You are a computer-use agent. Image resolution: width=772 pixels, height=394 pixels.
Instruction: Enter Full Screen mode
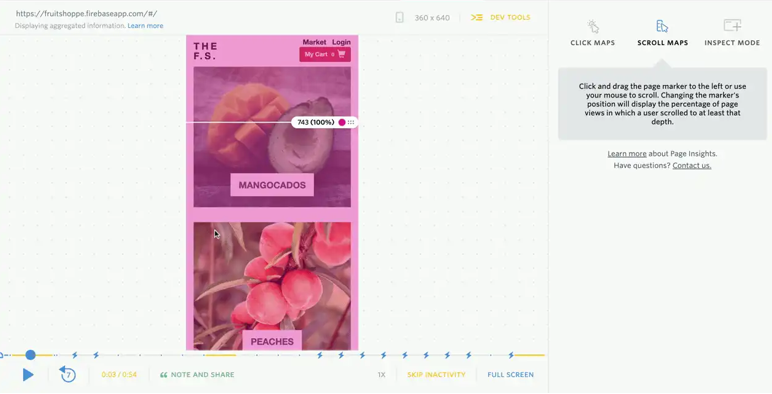coord(511,375)
